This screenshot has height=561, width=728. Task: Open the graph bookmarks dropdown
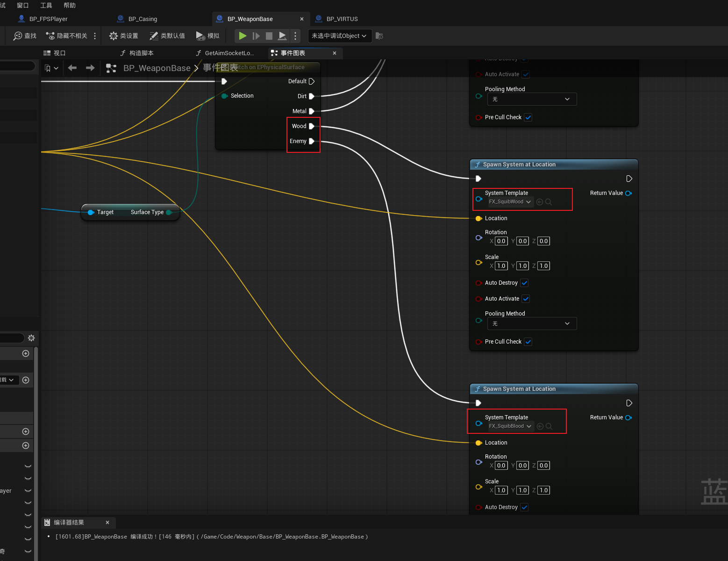pos(51,68)
